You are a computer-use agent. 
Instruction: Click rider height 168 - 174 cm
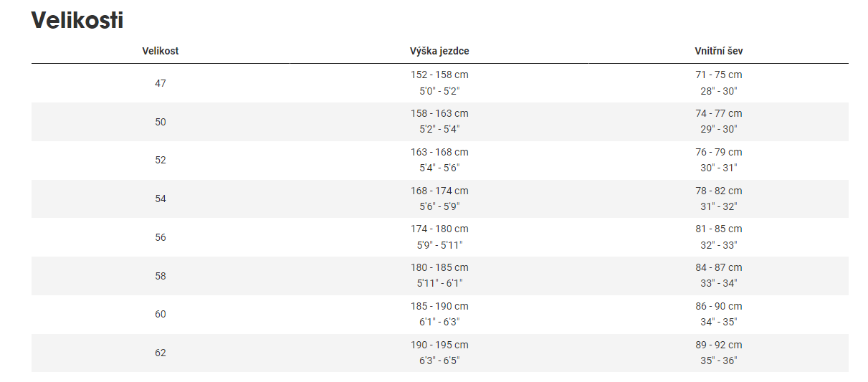coord(439,191)
